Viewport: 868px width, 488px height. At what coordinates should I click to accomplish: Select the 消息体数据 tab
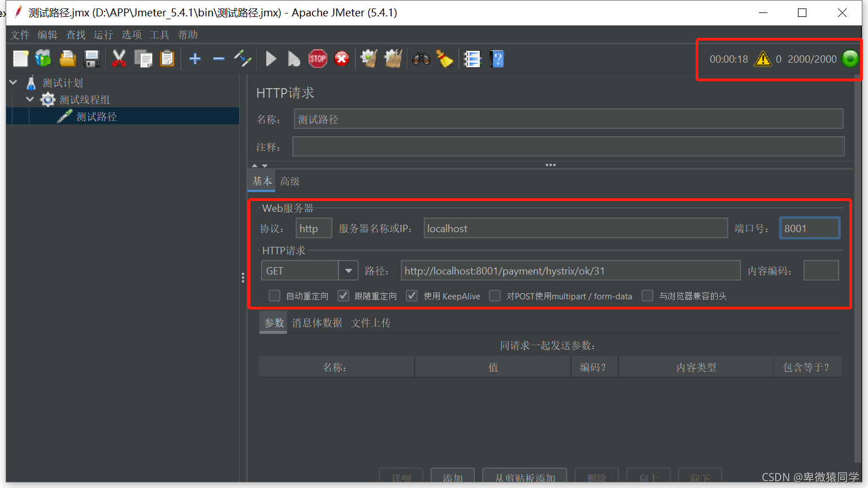[x=317, y=323]
